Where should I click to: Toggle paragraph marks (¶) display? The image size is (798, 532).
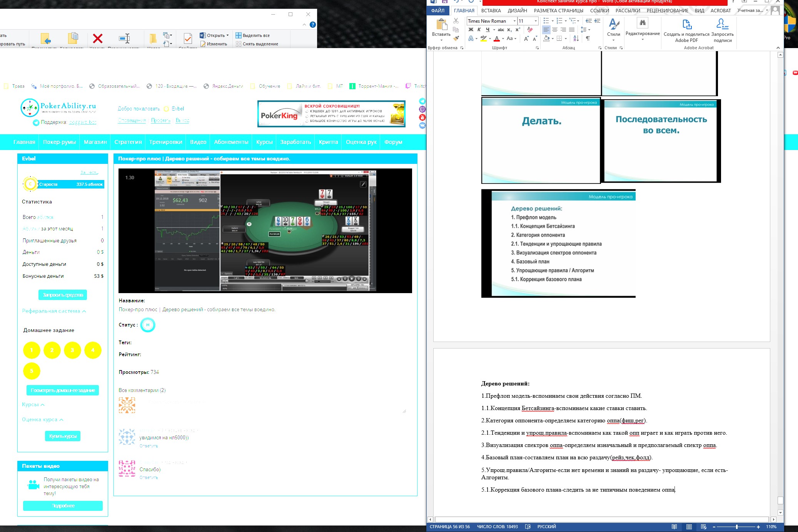(x=588, y=38)
